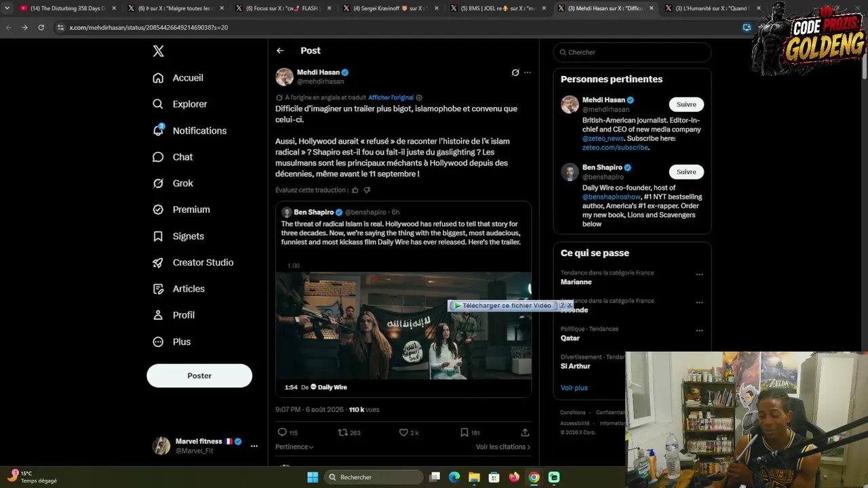The height and width of the screenshot is (488, 868).
Task: Open the Pertinence sort dropdown
Action: (x=294, y=447)
